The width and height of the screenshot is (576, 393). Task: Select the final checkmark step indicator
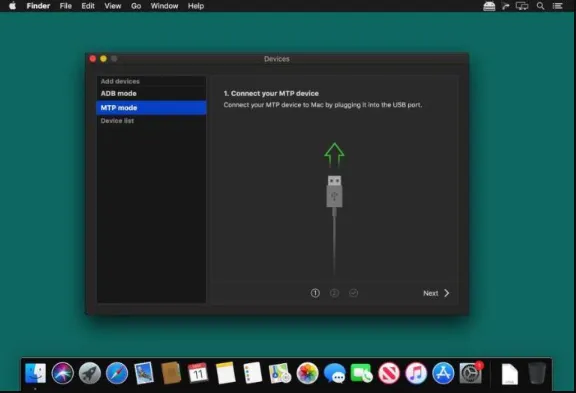[x=353, y=293]
